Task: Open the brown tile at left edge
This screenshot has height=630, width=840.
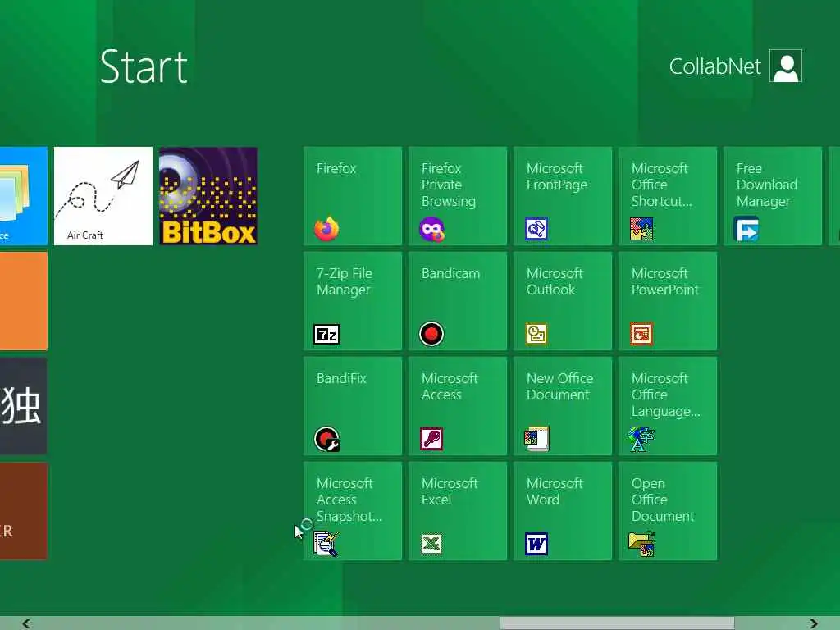Action: pos(24,511)
